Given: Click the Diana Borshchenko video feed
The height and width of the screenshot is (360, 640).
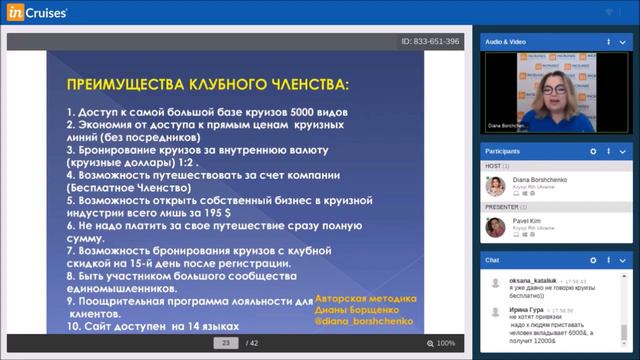Looking at the screenshot, I should pos(556,92).
